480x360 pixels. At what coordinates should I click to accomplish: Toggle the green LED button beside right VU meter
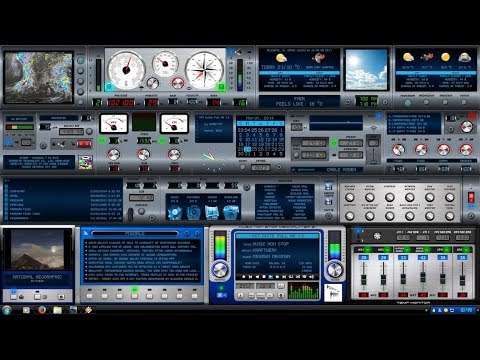click(x=162, y=140)
